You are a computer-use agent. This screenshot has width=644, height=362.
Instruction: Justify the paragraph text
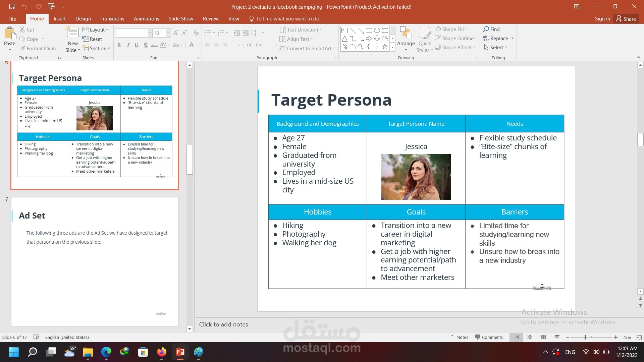tap(234, 45)
